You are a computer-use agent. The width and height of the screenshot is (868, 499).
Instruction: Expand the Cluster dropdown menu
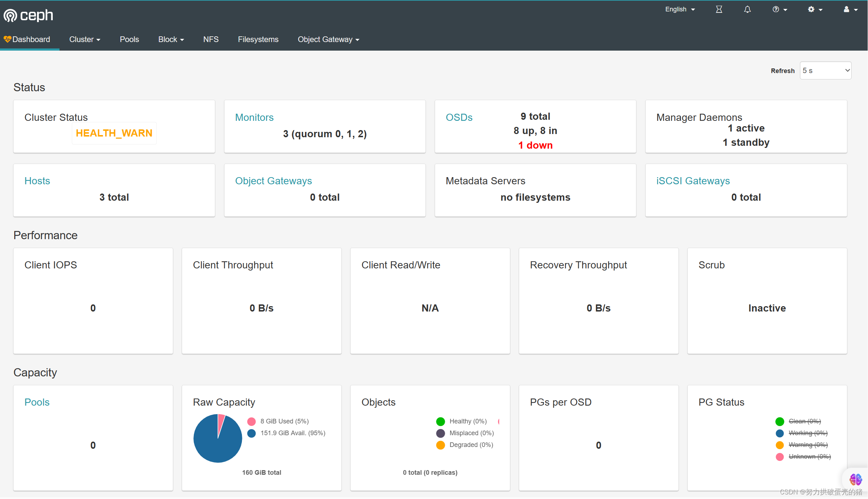[x=85, y=40]
